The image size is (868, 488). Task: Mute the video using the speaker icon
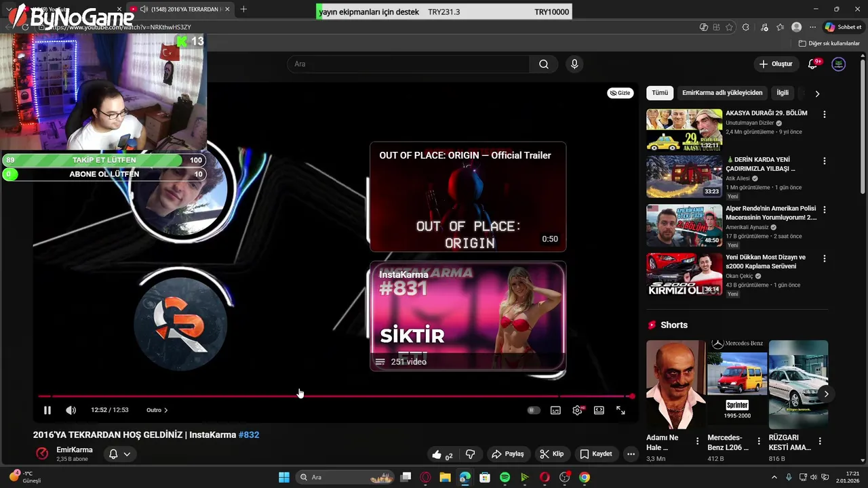tap(71, 410)
